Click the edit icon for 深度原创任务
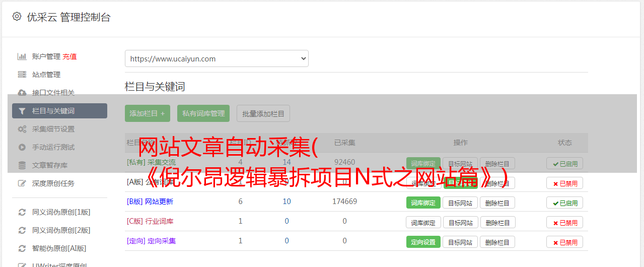This screenshot has width=644, height=267. coord(22,183)
